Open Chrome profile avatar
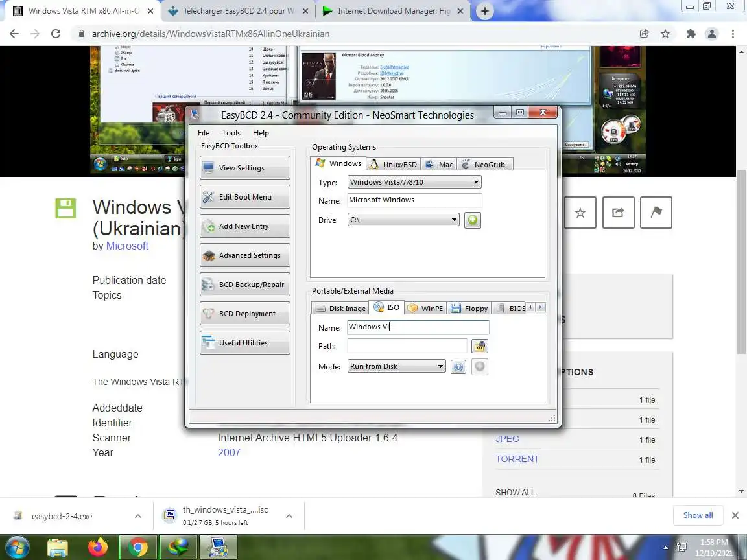This screenshot has width=747, height=560. 712,34
